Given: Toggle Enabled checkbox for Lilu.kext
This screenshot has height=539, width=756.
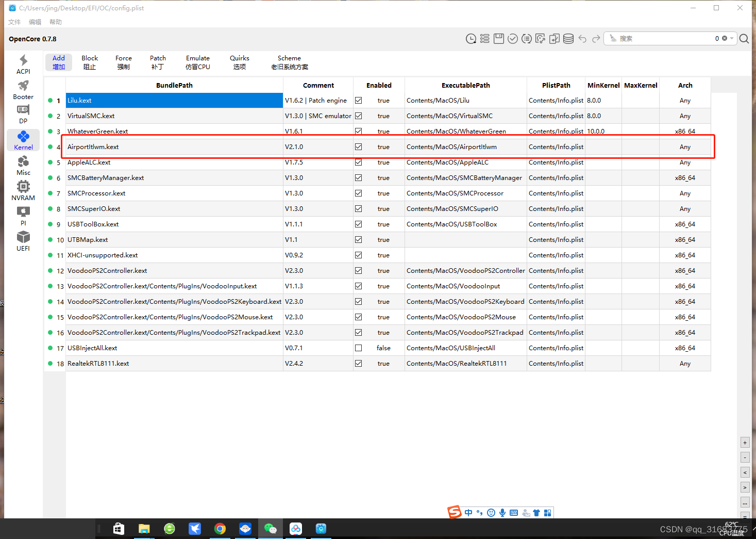Looking at the screenshot, I should pos(359,101).
